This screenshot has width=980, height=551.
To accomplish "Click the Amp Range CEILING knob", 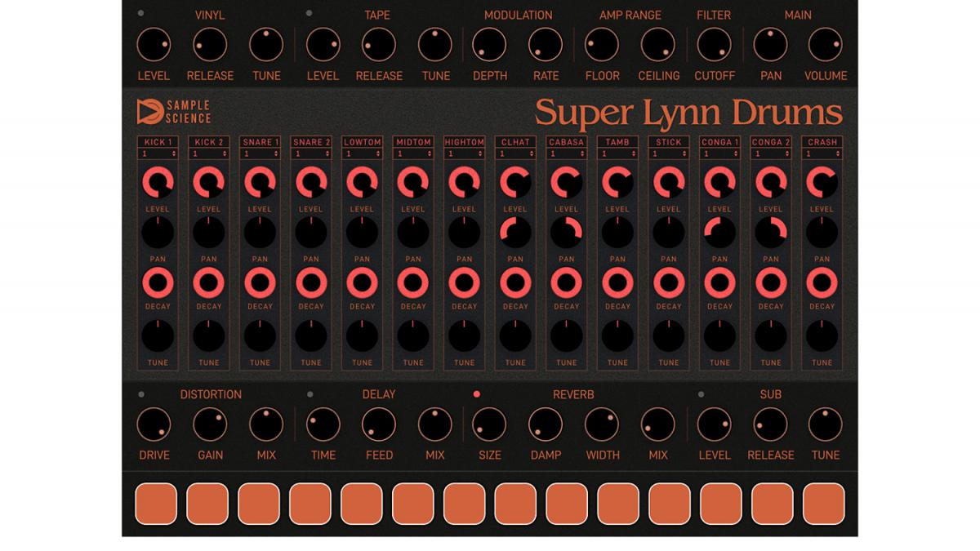I will pos(658,45).
